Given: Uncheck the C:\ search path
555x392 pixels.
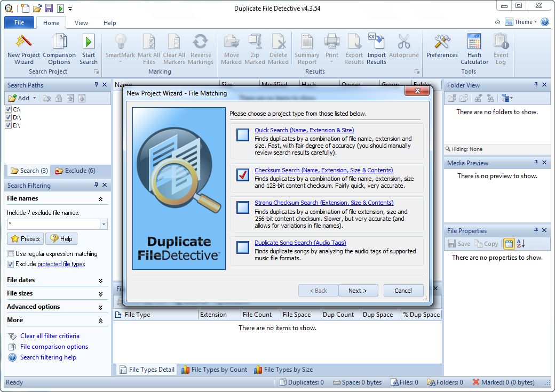Looking at the screenshot, I should 9,109.
